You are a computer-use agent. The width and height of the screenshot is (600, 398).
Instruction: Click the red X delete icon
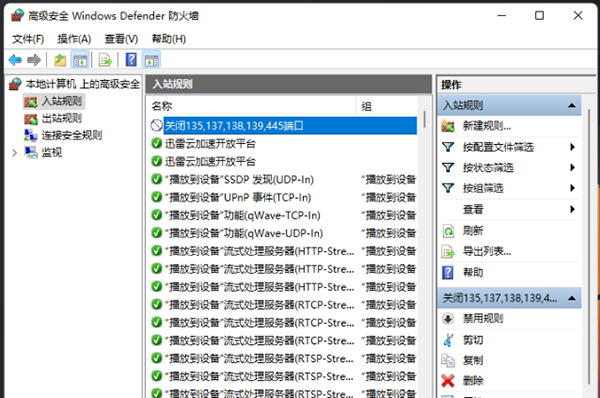(x=448, y=381)
